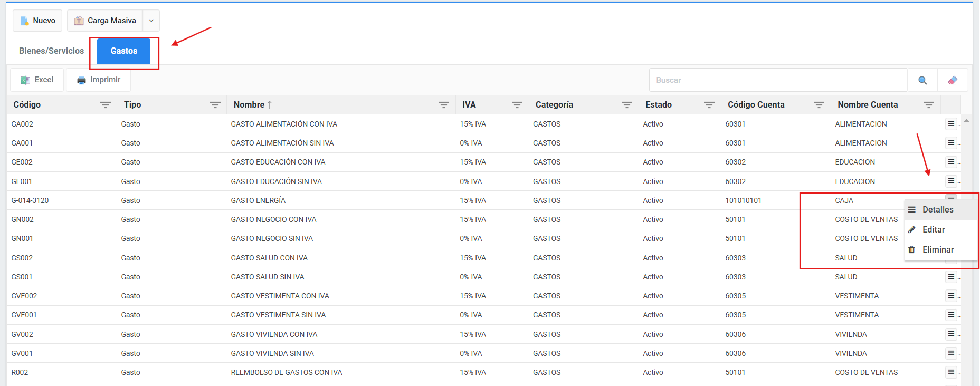Image resolution: width=980 pixels, height=386 pixels.
Task: Click the Imprimir button
Action: [x=99, y=80]
